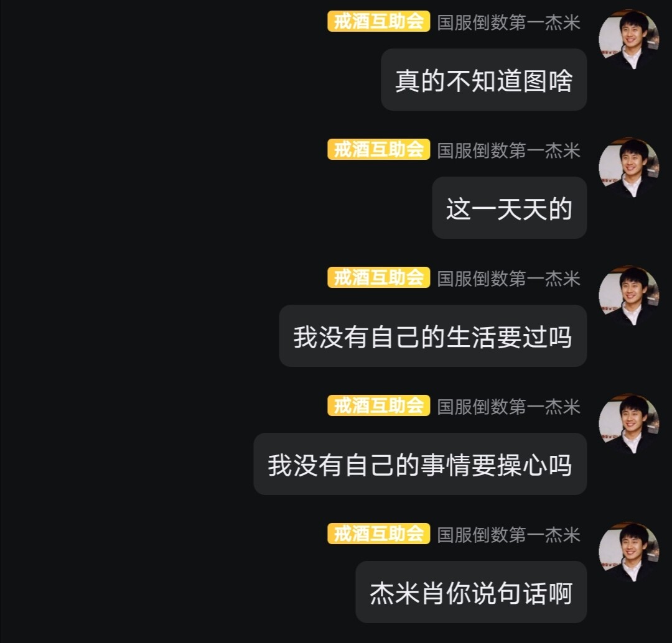672x643 pixels.
Task: Click username above 我没有自己的生活要过吗 bubble
Action: (x=509, y=279)
